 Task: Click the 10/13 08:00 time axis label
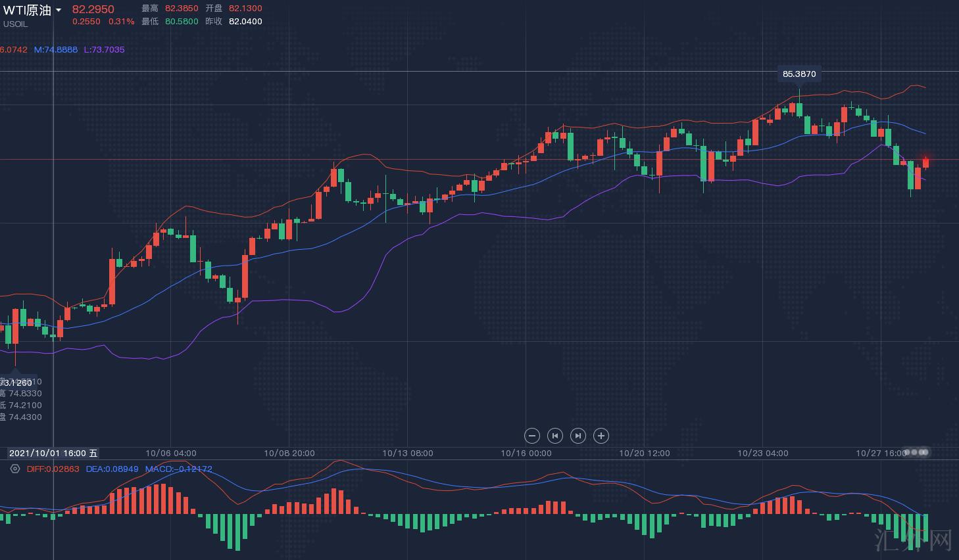407,453
